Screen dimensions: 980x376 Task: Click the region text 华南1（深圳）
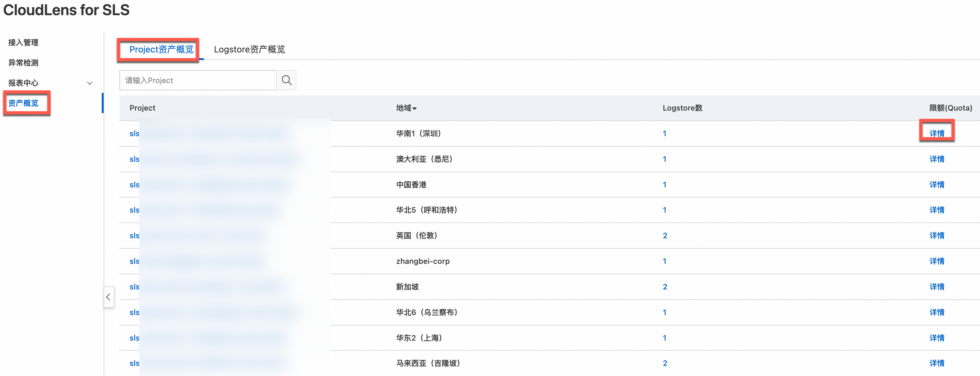pos(419,134)
